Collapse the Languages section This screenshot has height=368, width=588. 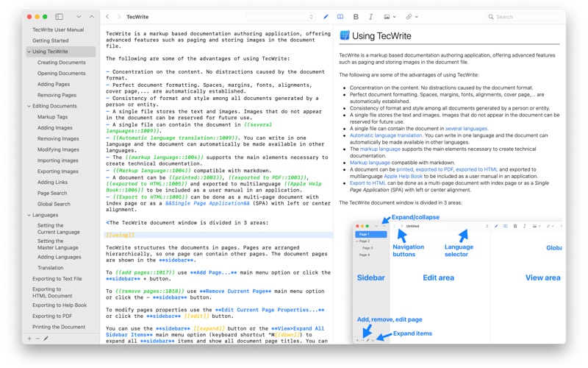(x=29, y=215)
